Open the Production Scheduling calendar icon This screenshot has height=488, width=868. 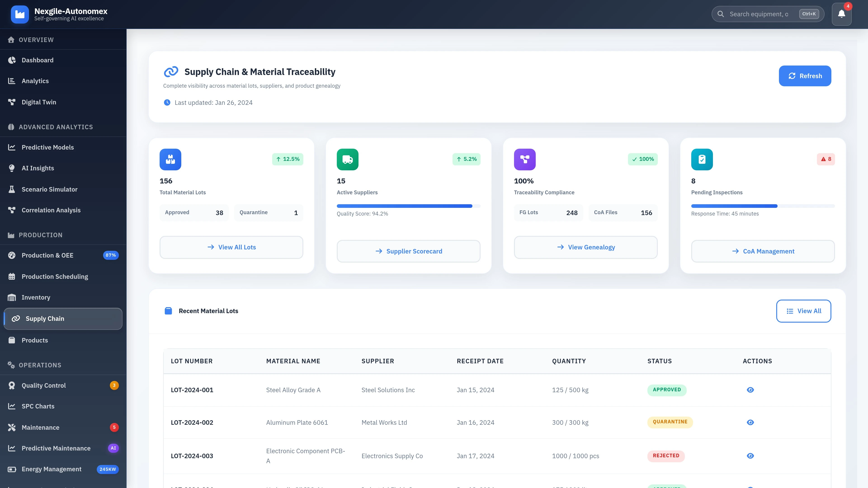point(12,277)
